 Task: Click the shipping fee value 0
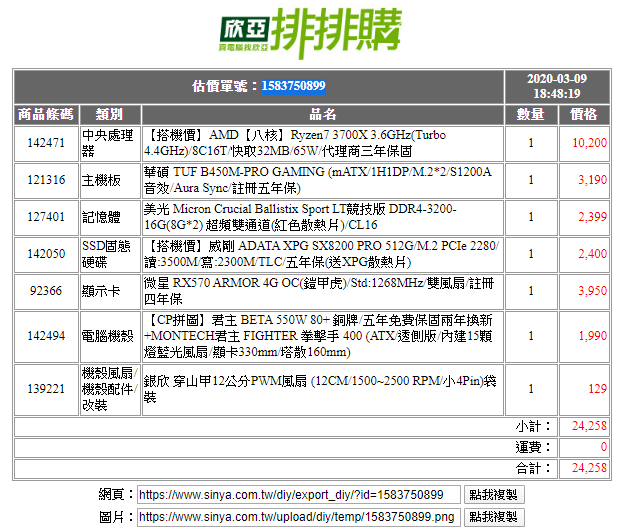[x=603, y=447]
